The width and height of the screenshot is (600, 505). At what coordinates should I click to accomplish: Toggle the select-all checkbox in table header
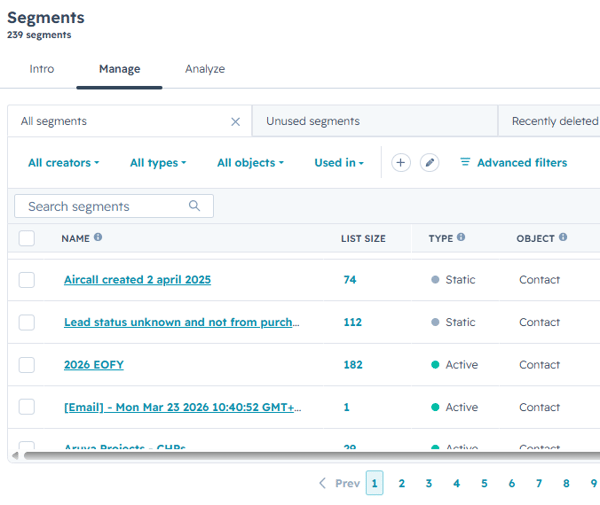(x=26, y=238)
